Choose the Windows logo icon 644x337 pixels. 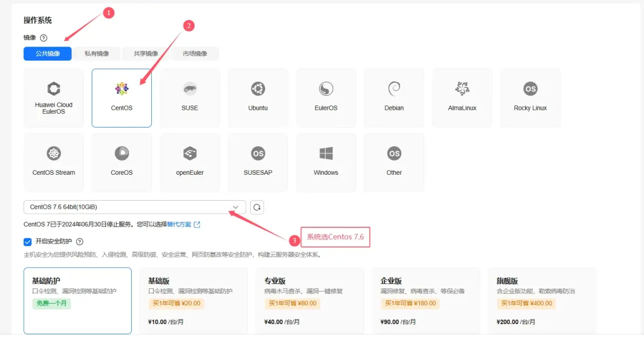[x=326, y=153]
